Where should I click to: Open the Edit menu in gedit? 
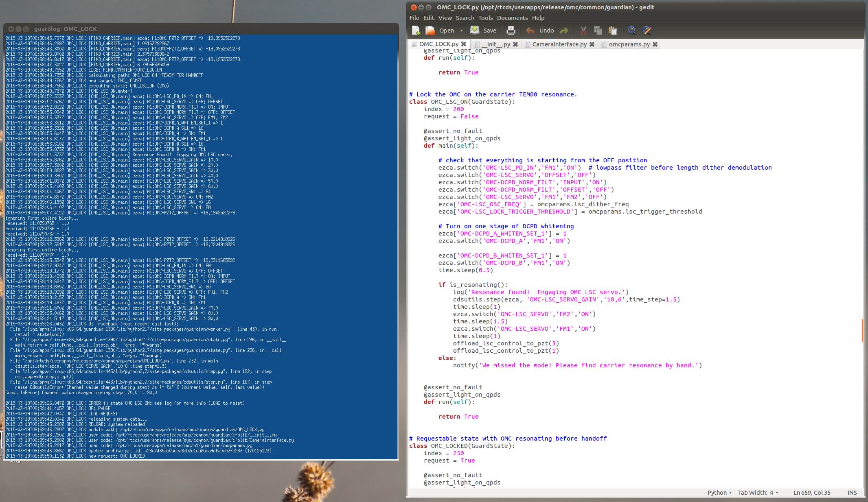tap(429, 18)
